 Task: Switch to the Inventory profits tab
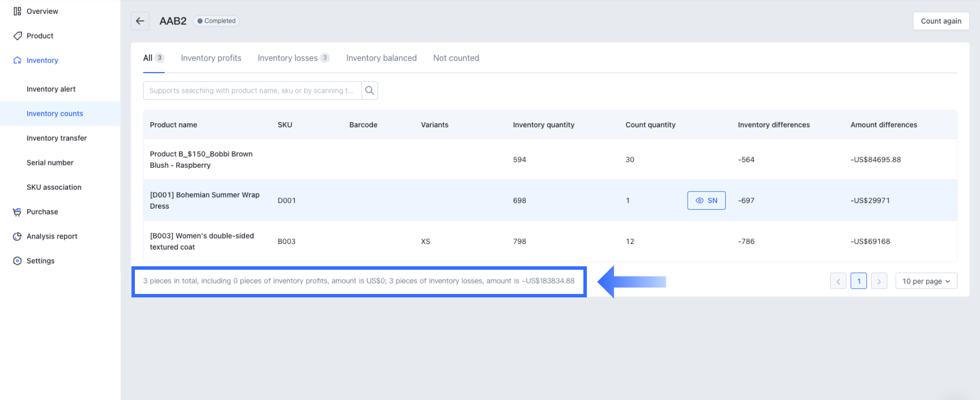pyautogui.click(x=211, y=58)
